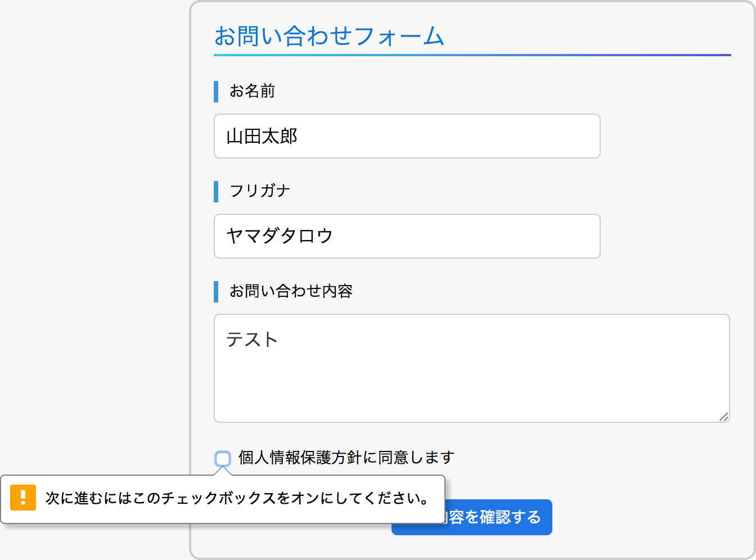The height and width of the screenshot is (560, 756).
Task: Click the お問い合わせ内容 label
Action: click(291, 291)
